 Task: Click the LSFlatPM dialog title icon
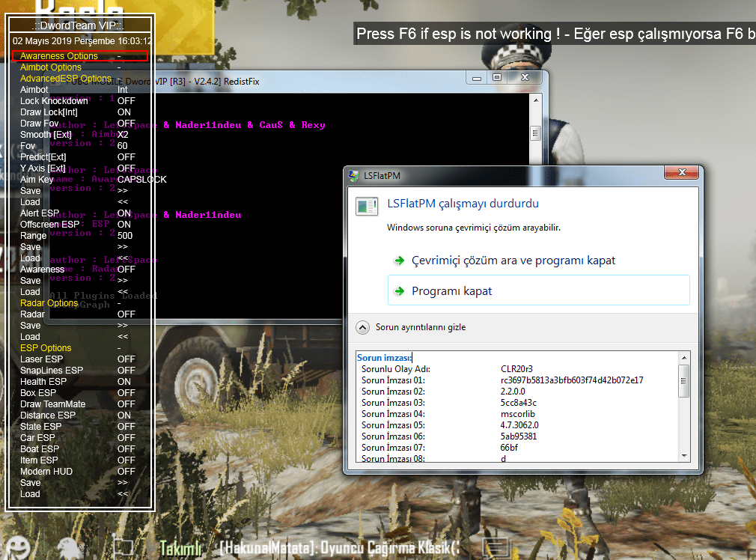coord(354,176)
